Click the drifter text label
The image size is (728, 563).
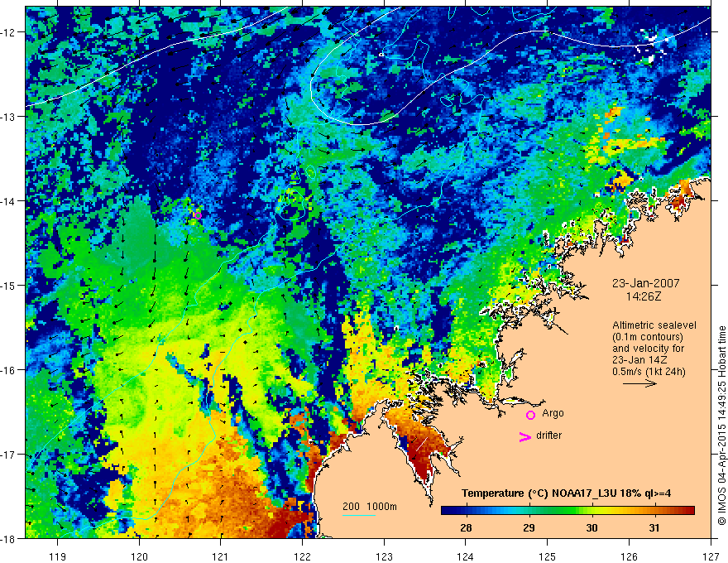(549, 435)
